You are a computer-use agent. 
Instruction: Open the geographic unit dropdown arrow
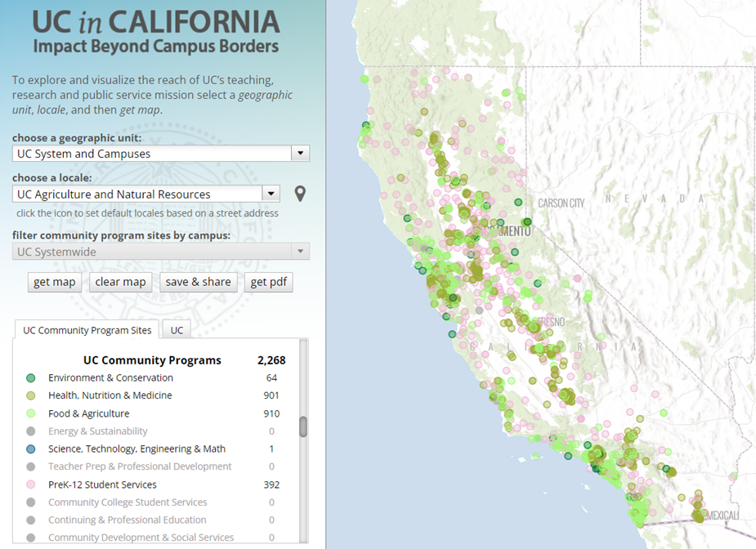[301, 154]
